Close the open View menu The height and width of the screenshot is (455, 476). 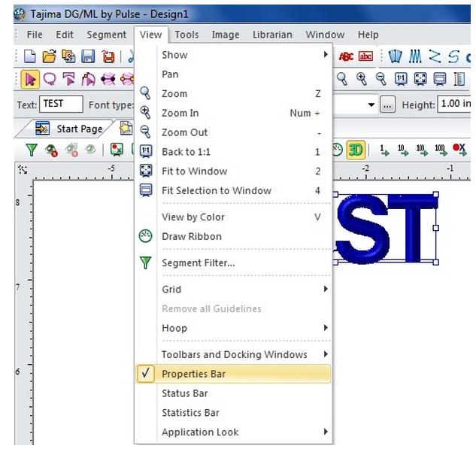point(151,35)
